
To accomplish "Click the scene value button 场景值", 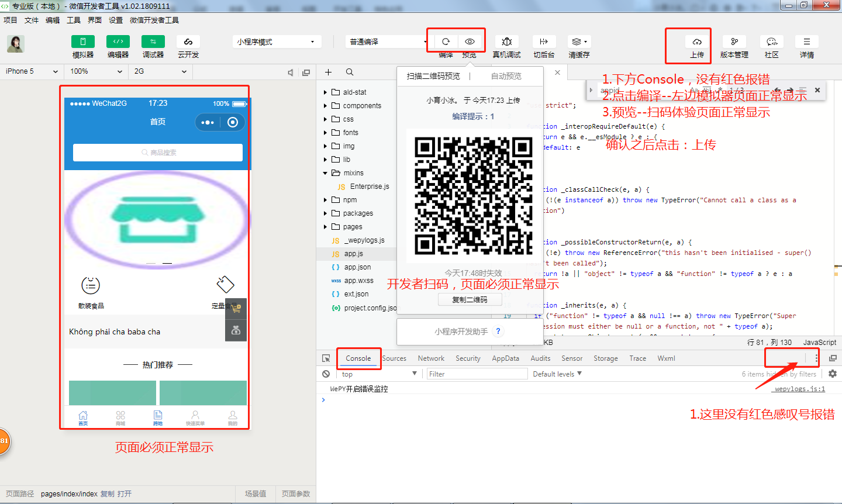I will [256, 494].
